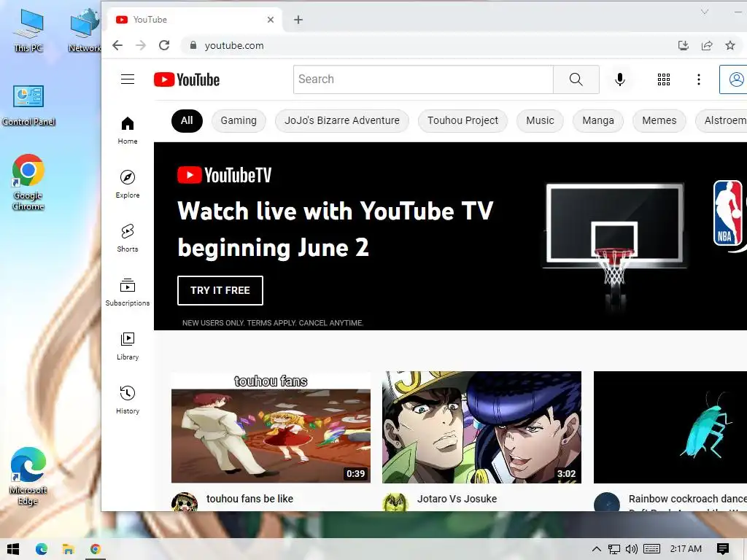Open Jotaro Vs Josuke thumbnail
The height and width of the screenshot is (560, 747).
pyautogui.click(x=481, y=427)
